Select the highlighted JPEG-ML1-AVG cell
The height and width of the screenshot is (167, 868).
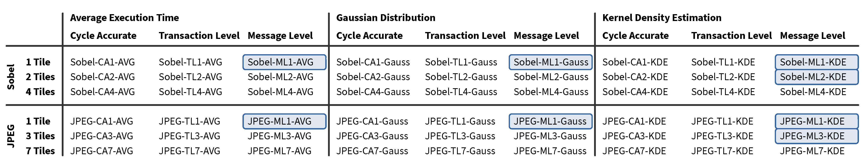coord(284,122)
